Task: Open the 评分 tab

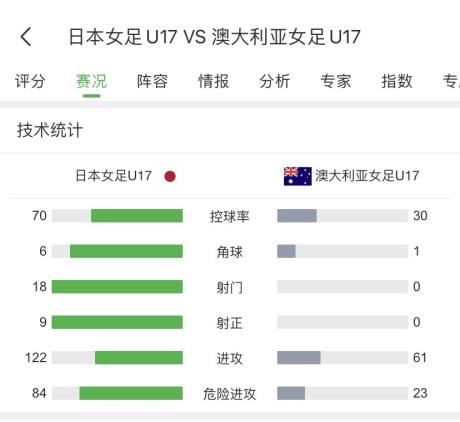Action: coord(30,81)
